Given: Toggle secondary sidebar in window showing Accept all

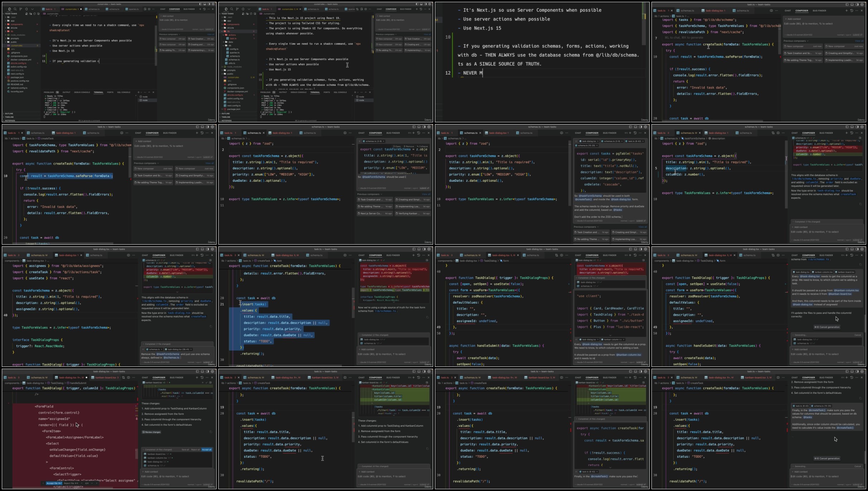Looking at the screenshot, I should 207,372.
